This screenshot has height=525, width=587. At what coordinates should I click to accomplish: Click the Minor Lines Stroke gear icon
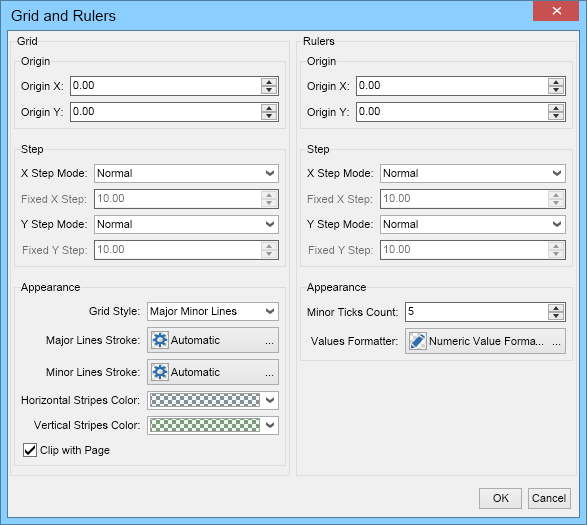[x=160, y=372]
